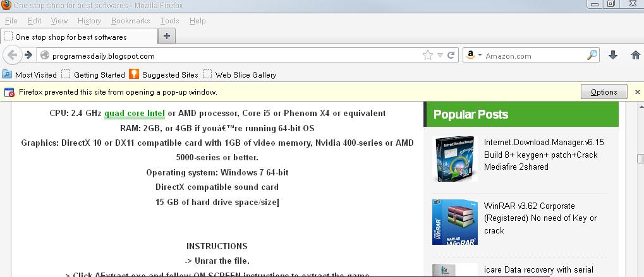The image size is (644, 277).
Task: Open the Most Visited bookmarks folder
Action: [x=29, y=74]
